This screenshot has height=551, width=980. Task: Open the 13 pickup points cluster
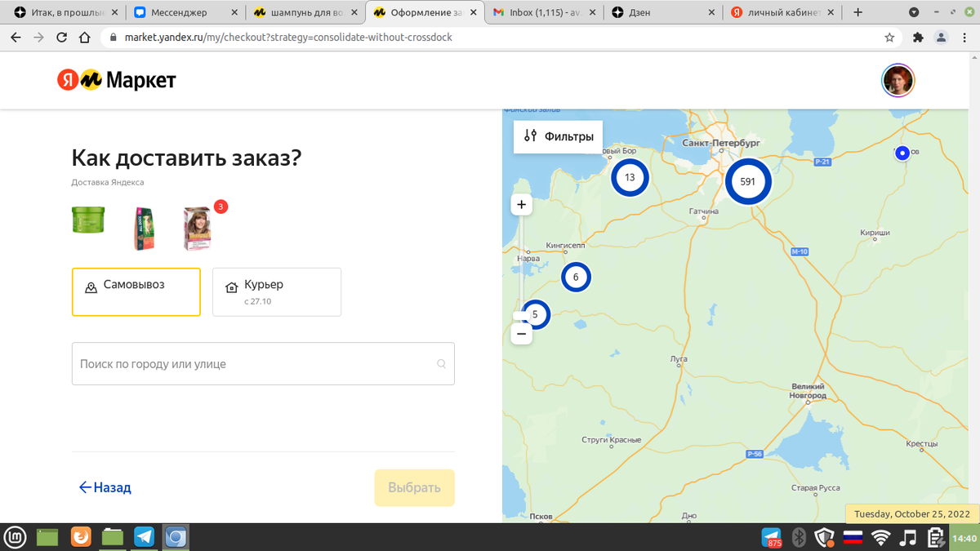(x=630, y=177)
